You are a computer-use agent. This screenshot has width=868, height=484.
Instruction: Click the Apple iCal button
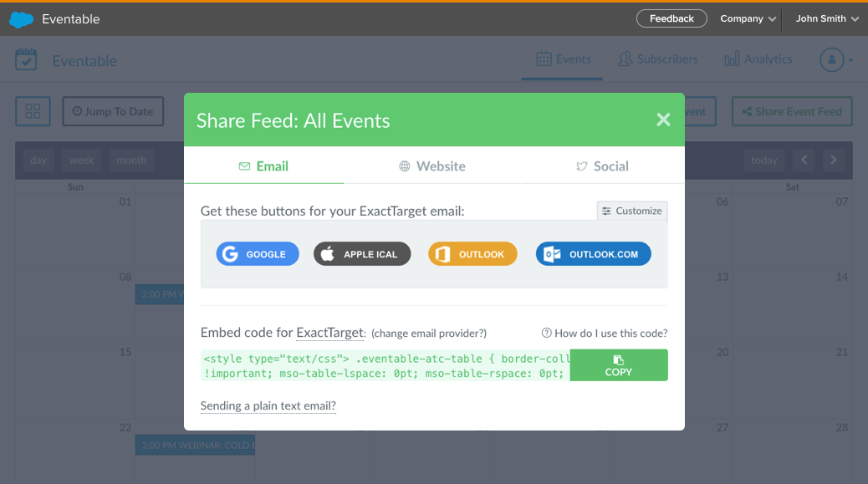click(362, 254)
